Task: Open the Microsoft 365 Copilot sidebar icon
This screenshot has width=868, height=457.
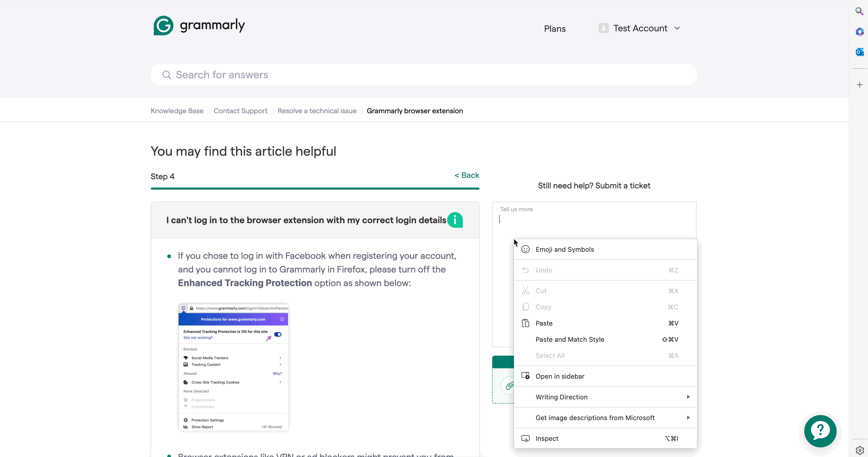Action: coord(860,32)
